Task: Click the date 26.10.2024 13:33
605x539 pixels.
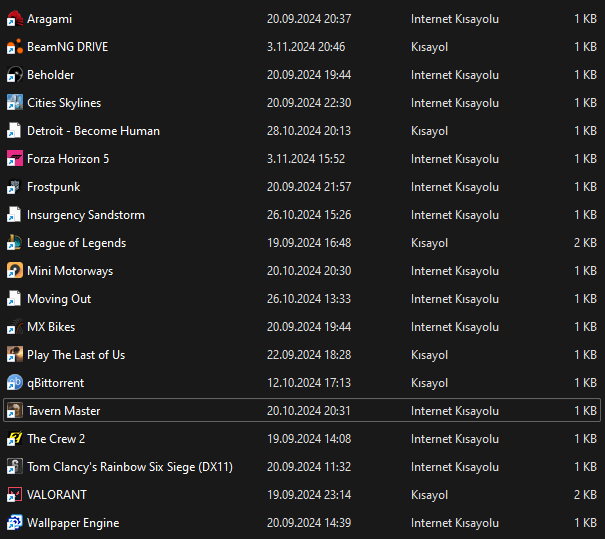Action: pos(309,299)
